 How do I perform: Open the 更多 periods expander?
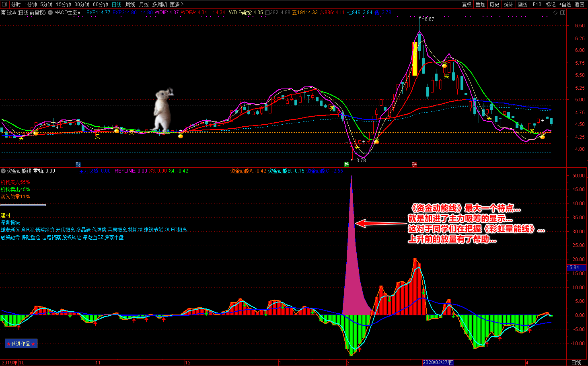177,4
